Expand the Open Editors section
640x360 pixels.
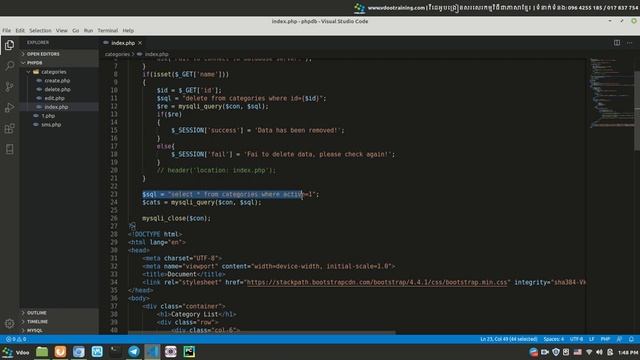click(59, 54)
